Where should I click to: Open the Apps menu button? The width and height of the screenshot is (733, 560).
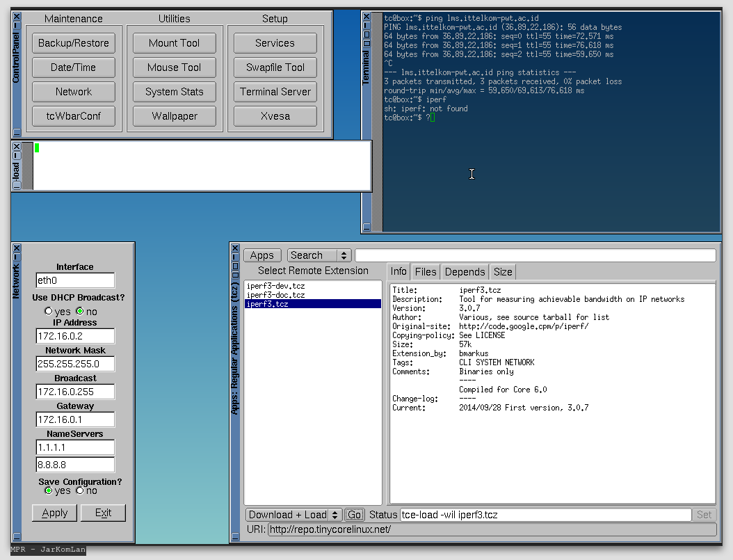click(262, 255)
